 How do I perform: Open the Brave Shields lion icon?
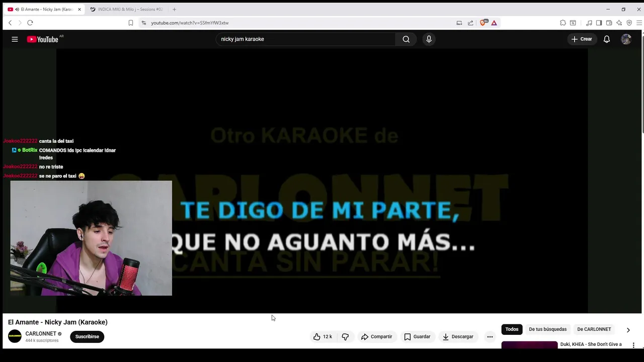click(x=484, y=23)
